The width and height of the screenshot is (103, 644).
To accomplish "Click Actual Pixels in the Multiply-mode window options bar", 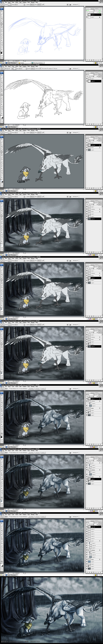I will tap(31, 389).
